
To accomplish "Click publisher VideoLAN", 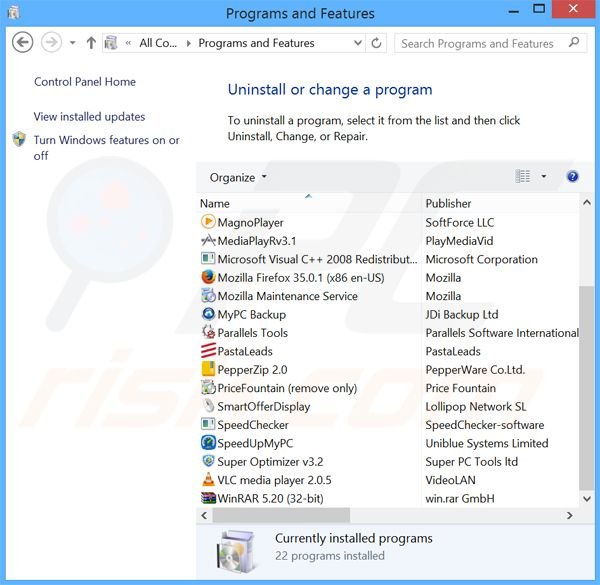I will coord(450,480).
